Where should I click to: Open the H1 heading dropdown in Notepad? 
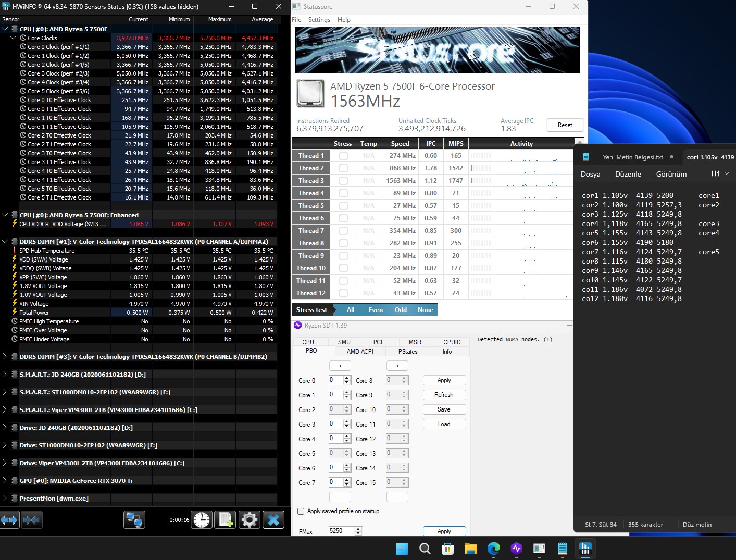(720, 174)
